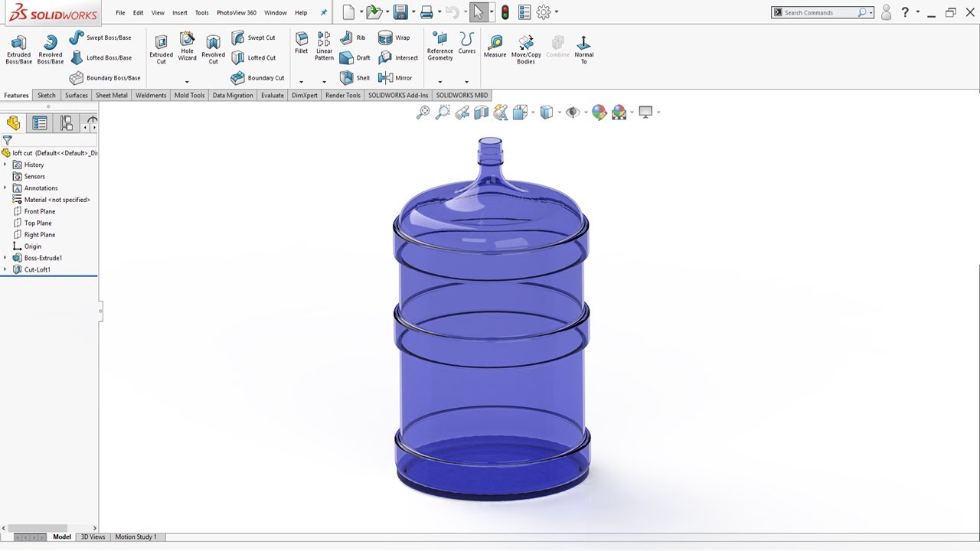Expand the Curves dropdown arrow
The height and width of the screenshot is (551, 980).
pyautogui.click(x=466, y=82)
